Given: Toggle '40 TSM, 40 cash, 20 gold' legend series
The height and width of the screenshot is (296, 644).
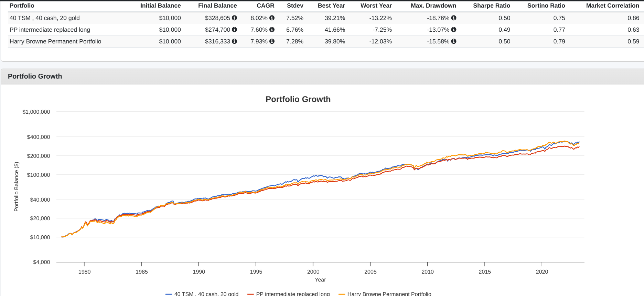Looking at the screenshot, I should [x=206, y=294].
